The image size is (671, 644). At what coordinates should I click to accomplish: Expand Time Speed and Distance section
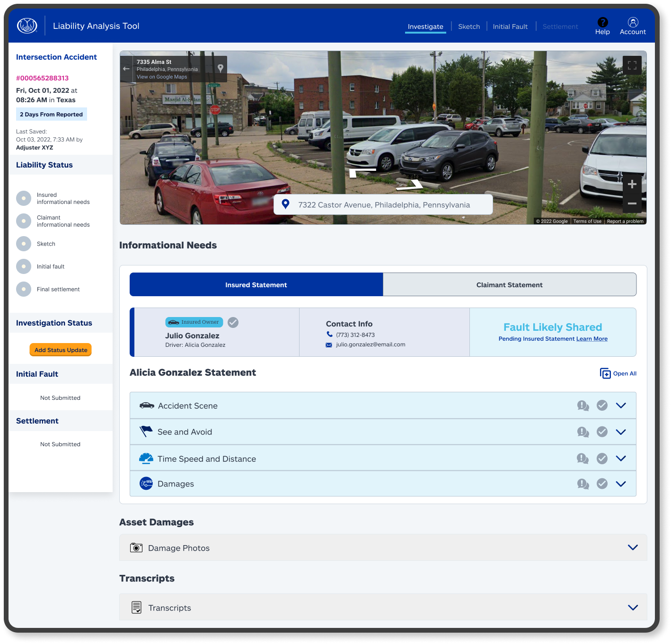621,459
